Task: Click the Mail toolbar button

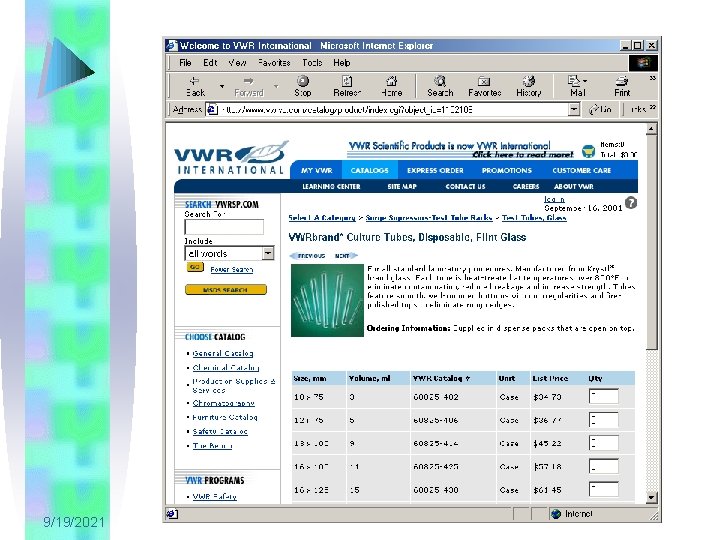Action: [577, 86]
